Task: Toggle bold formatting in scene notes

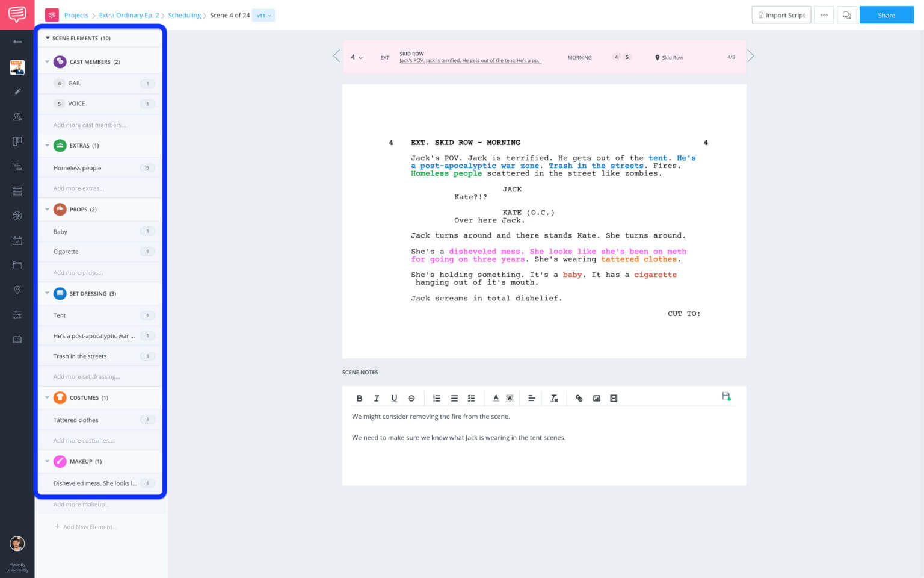Action: 359,398
